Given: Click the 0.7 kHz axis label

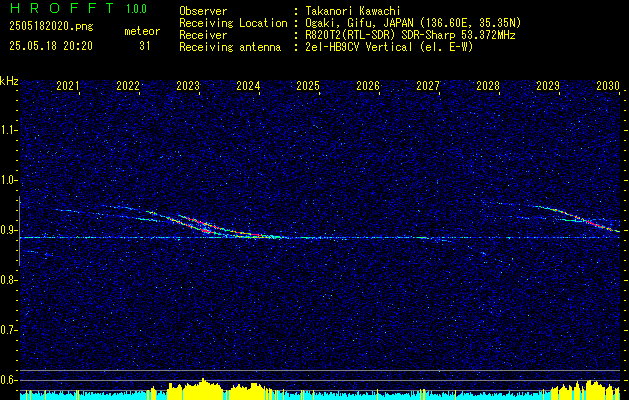Looking at the screenshot, I should click(9, 330).
